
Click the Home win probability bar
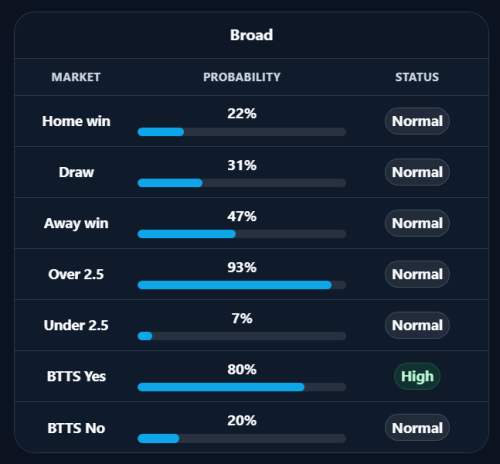tap(242, 132)
